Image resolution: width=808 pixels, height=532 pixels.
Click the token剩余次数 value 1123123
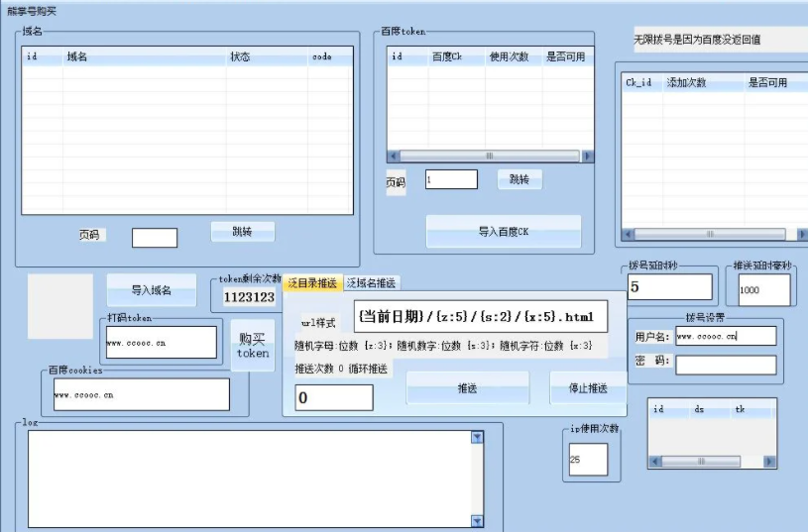pos(250,297)
